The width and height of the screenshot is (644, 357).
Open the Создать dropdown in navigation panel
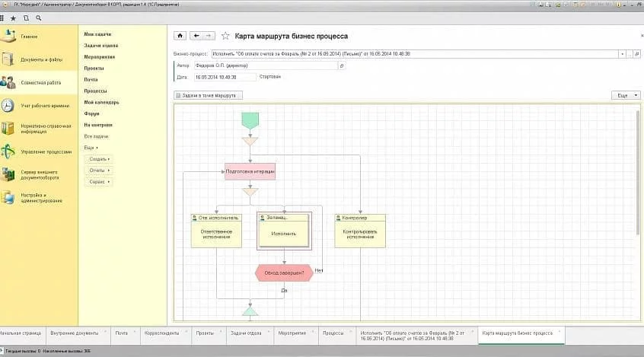tap(99, 159)
